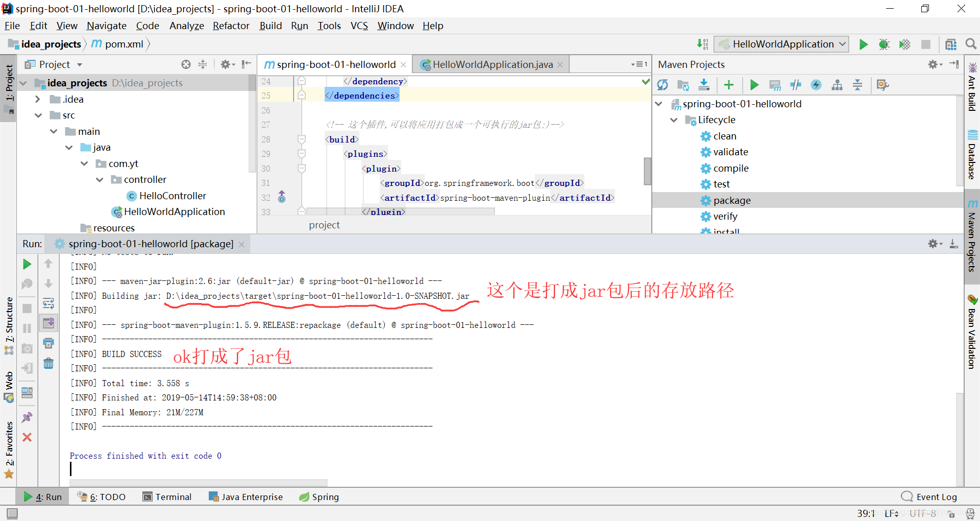This screenshot has height=521, width=980.
Task: Collapse the controller package
Action: coord(100,180)
